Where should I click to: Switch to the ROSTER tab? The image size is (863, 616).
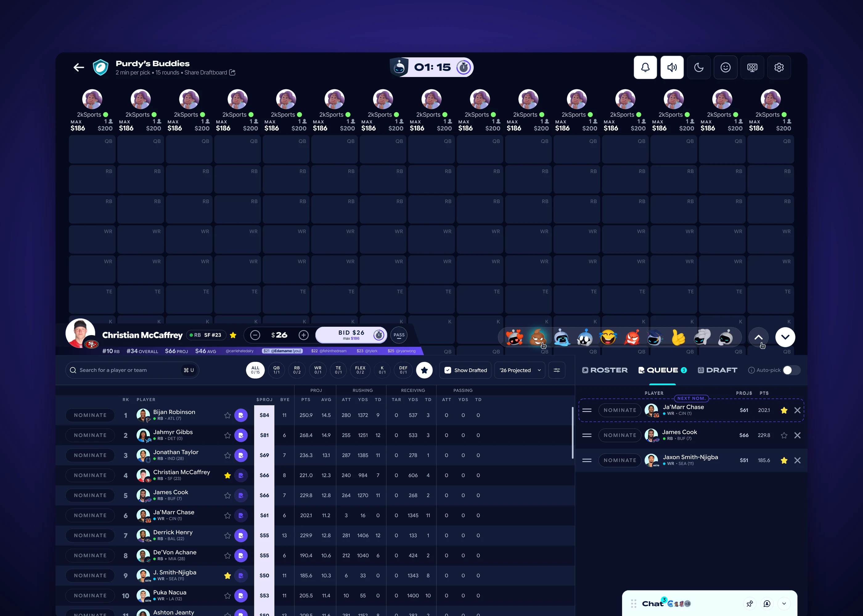click(x=605, y=370)
